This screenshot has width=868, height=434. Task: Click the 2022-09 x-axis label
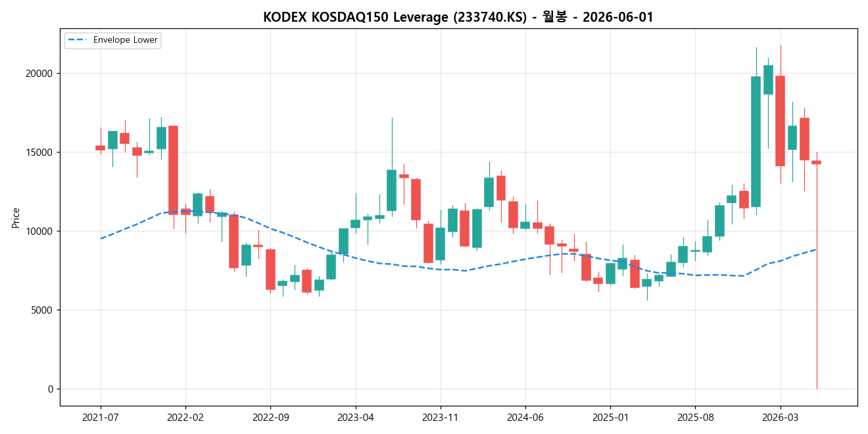tap(270, 417)
